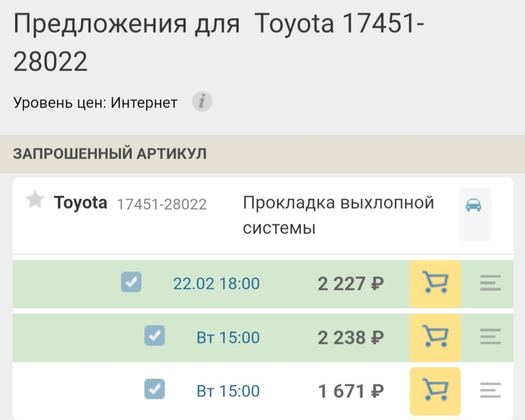Add the 2 238 ₽ offer to cart
The image size is (525, 420).
coord(435,337)
